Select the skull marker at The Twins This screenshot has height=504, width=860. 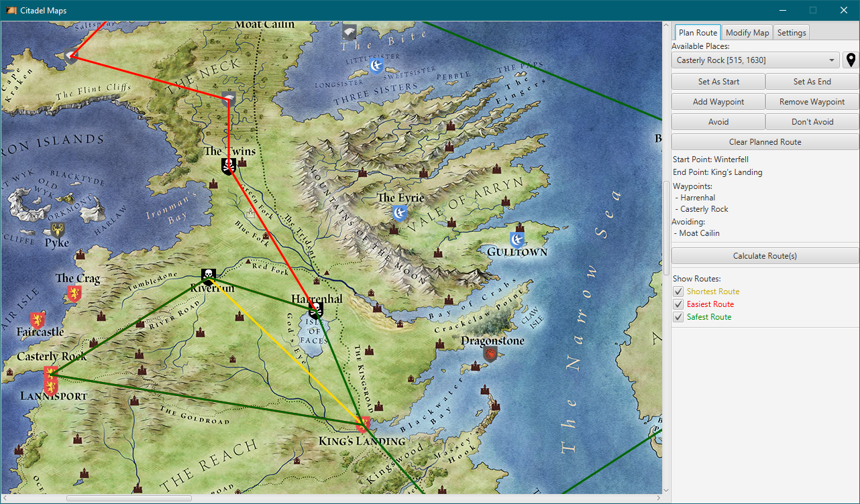coord(228,166)
